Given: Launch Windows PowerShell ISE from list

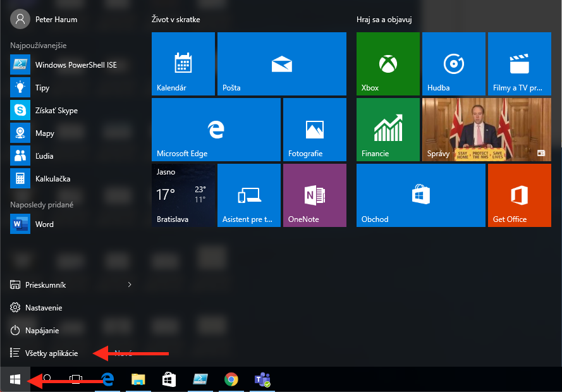Looking at the screenshot, I should tap(75, 65).
